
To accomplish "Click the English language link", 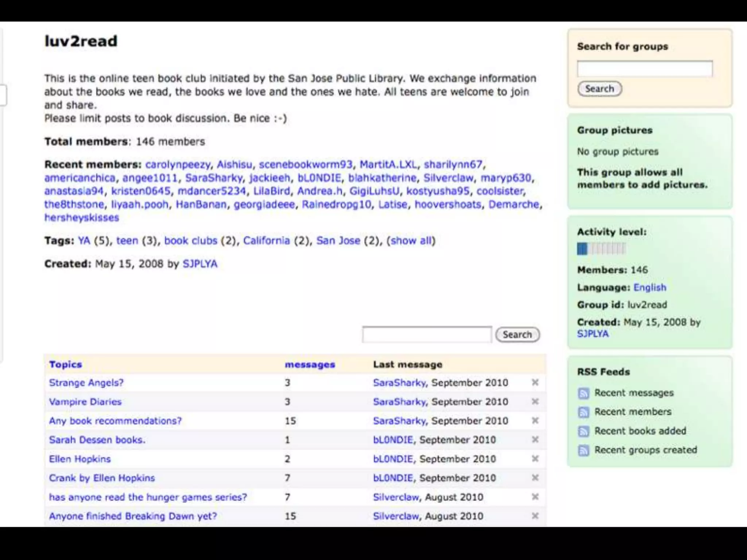I will (650, 287).
